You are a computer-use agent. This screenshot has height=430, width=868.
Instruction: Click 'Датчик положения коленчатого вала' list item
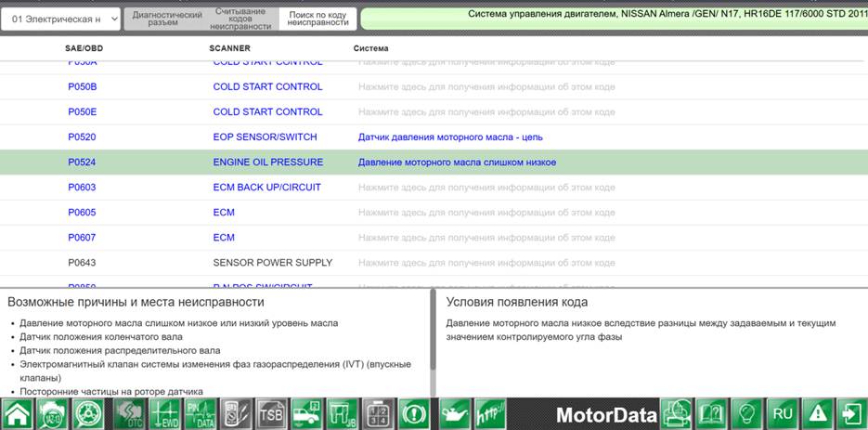point(101,337)
